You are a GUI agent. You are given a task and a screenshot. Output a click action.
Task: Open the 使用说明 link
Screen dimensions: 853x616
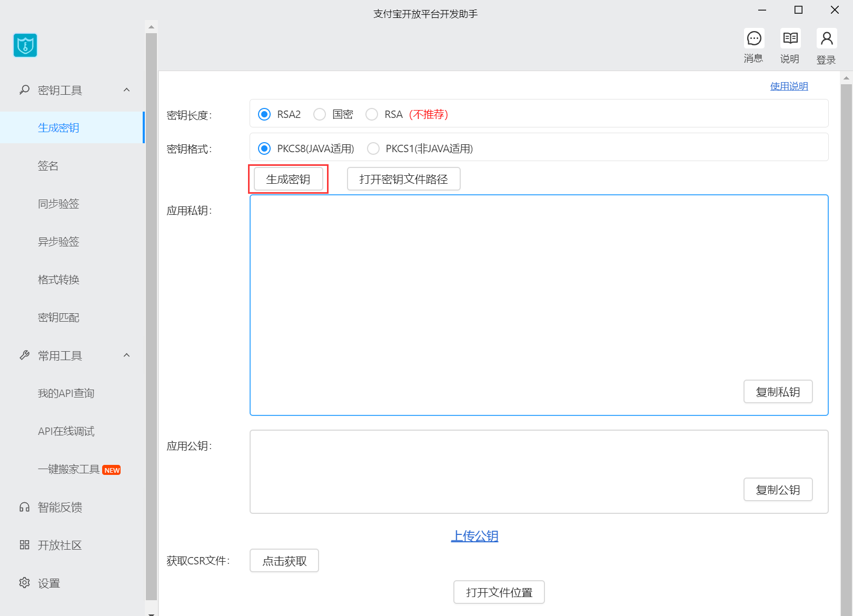(789, 86)
